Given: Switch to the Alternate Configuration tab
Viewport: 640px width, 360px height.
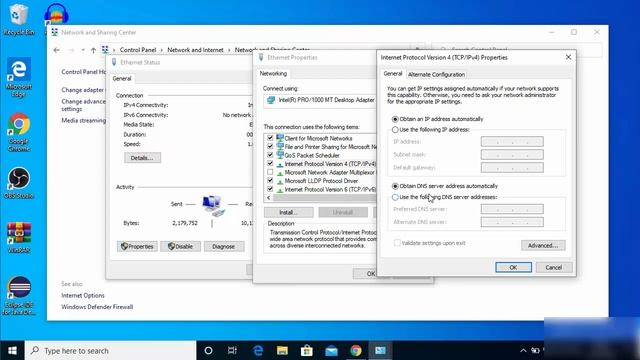Looking at the screenshot, I should click(436, 74).
